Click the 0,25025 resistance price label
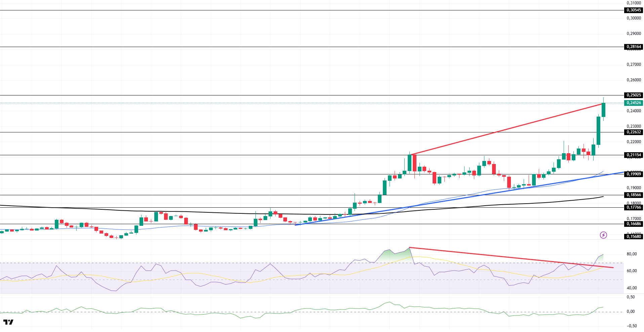Viewport: 644px width, 332px height. tap(634, 95)
